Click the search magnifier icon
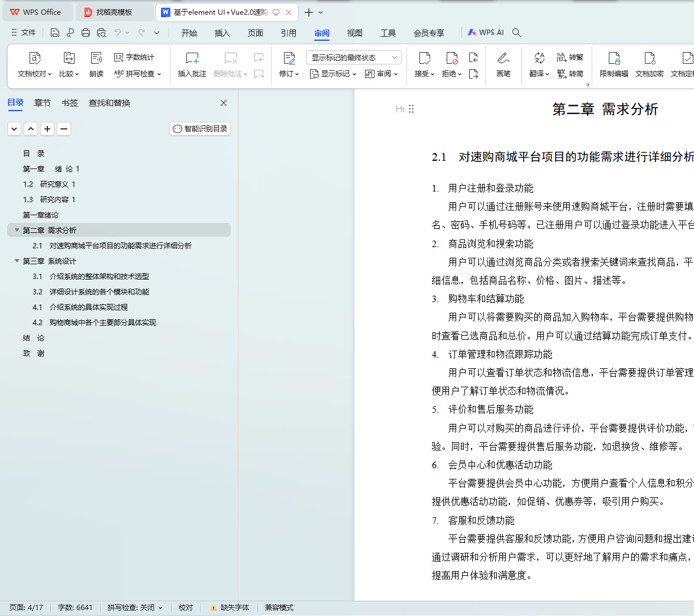 pos(517,33)
